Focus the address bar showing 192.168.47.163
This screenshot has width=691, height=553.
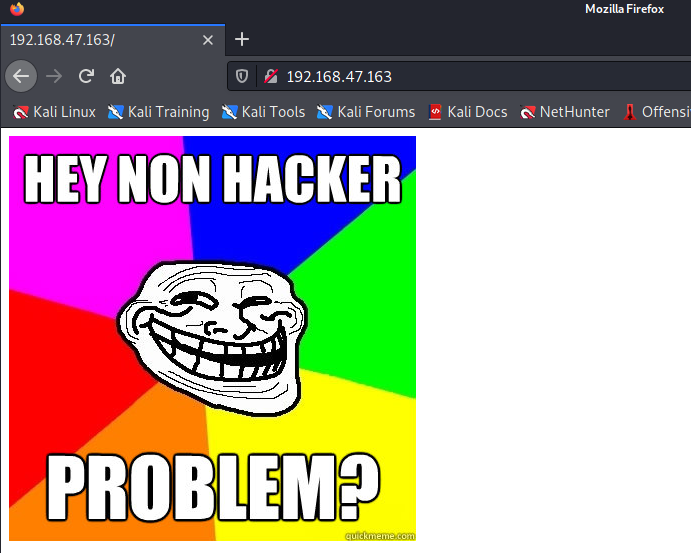(458, 76)
